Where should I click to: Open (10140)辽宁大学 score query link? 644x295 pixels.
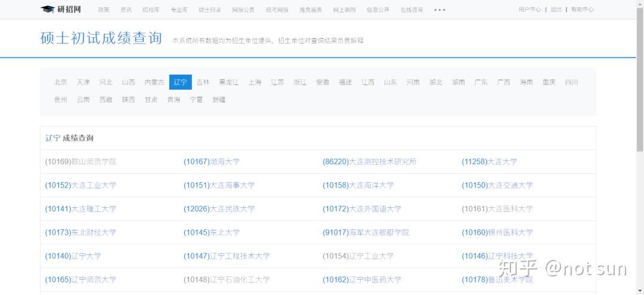73,256
